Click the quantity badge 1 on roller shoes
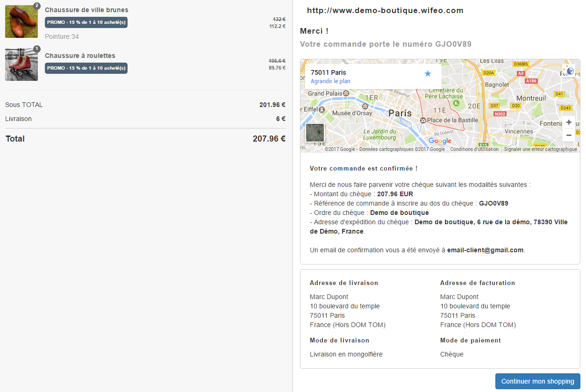 (37, 49)
